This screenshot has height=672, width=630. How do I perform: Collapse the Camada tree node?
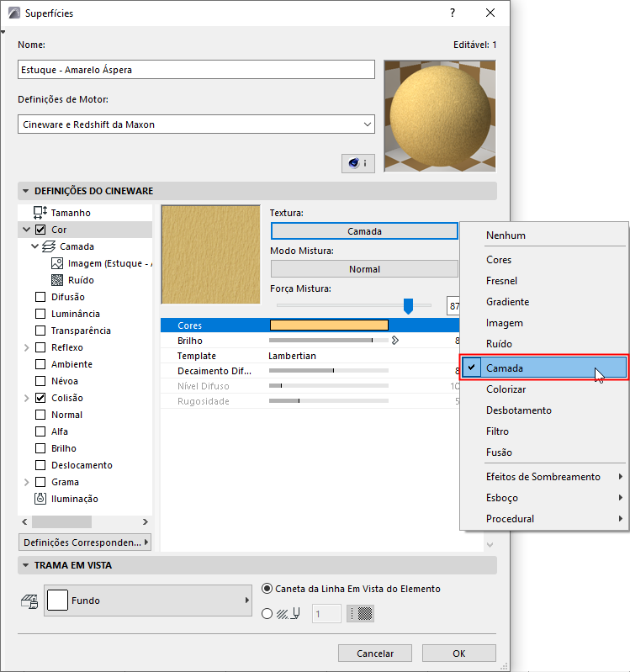click(35, 246)
